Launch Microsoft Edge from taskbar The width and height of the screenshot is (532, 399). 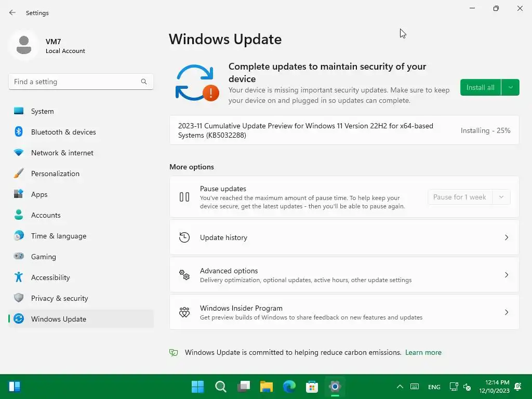point(289,387)
